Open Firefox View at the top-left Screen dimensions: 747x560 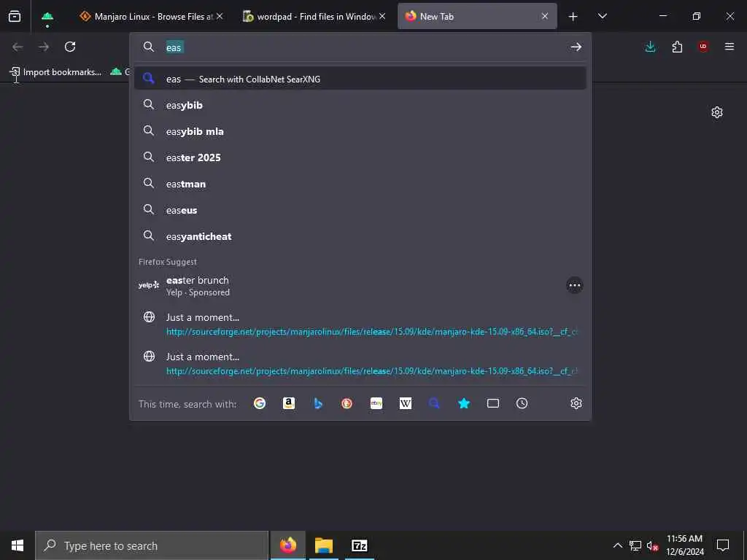[x=15, y=16]
